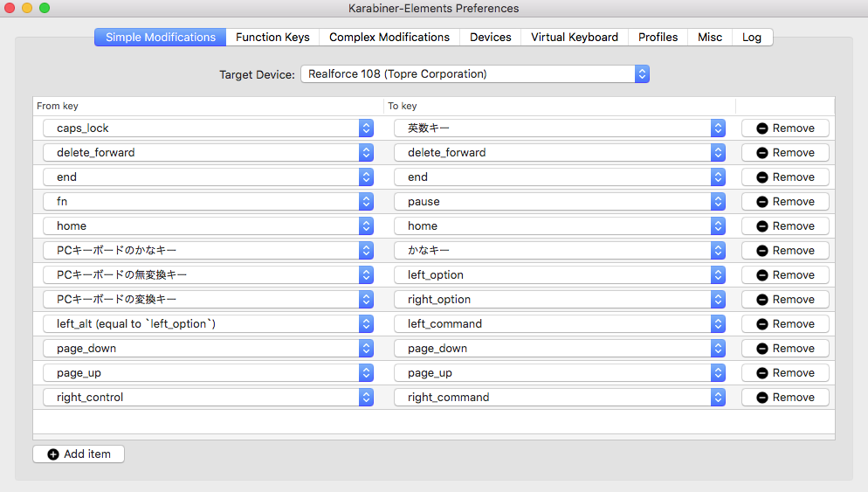Open page_down from-key dropdown
The image size is (868, 492).
(208, 349)
